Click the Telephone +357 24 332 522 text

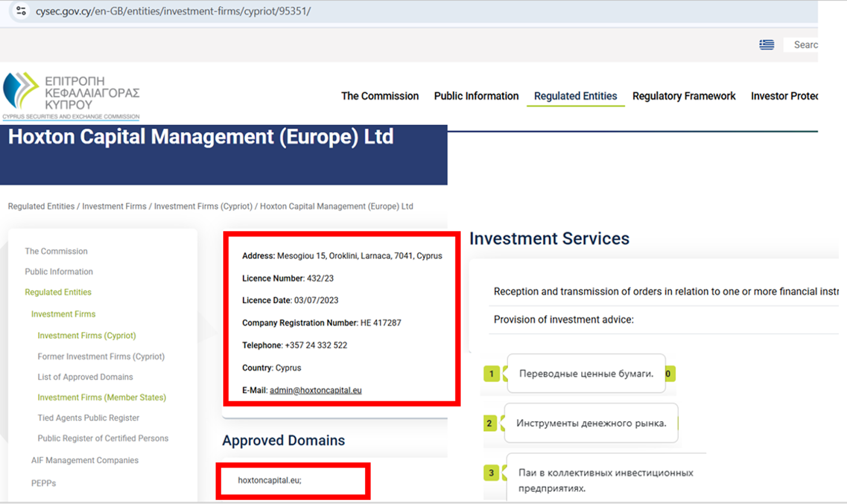(x=294, y=345)
